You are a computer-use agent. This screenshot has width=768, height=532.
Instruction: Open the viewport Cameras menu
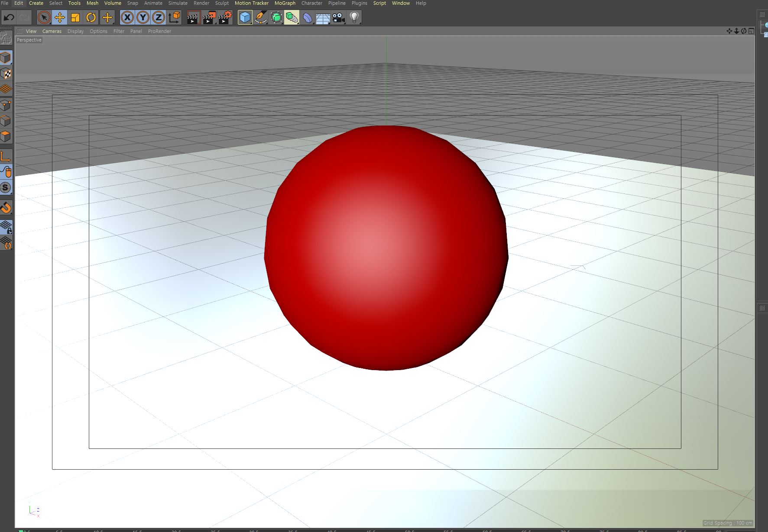(x=52, y=31)
